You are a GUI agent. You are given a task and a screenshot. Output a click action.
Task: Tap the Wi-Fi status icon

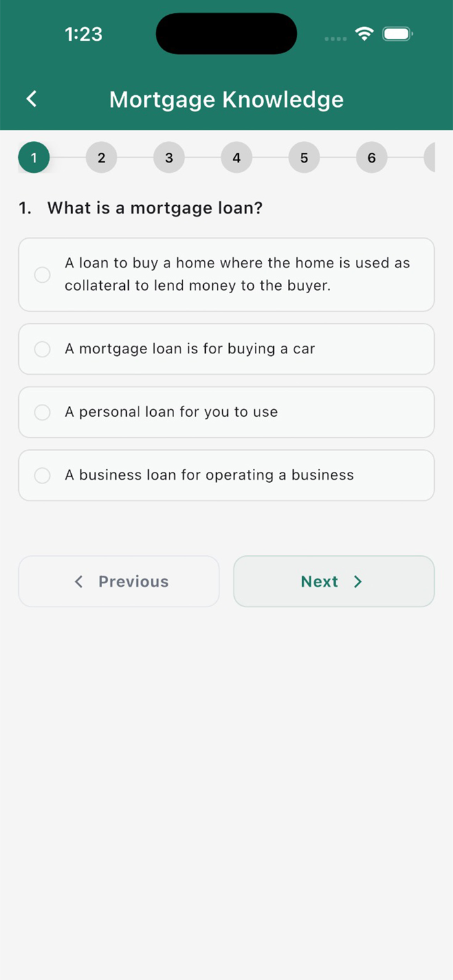(x=365, y=34)
